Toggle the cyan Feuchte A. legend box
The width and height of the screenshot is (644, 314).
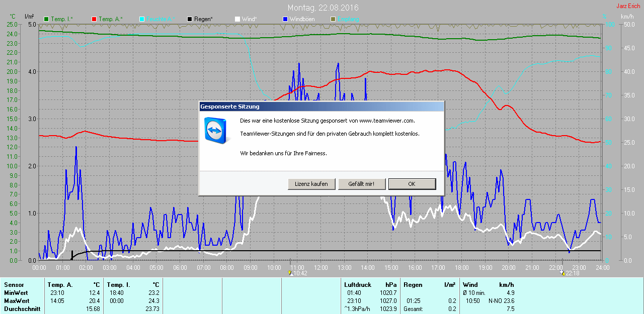pos(142,19)
